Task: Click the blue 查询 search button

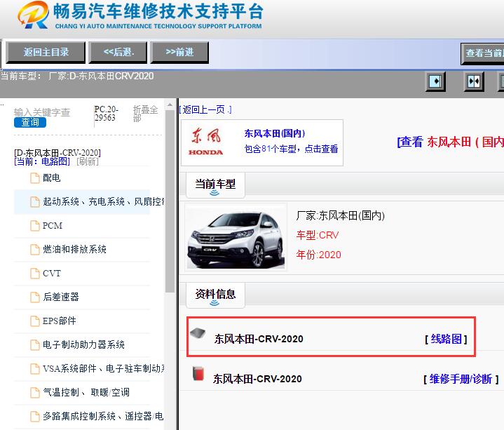Action: pos(30,123)
